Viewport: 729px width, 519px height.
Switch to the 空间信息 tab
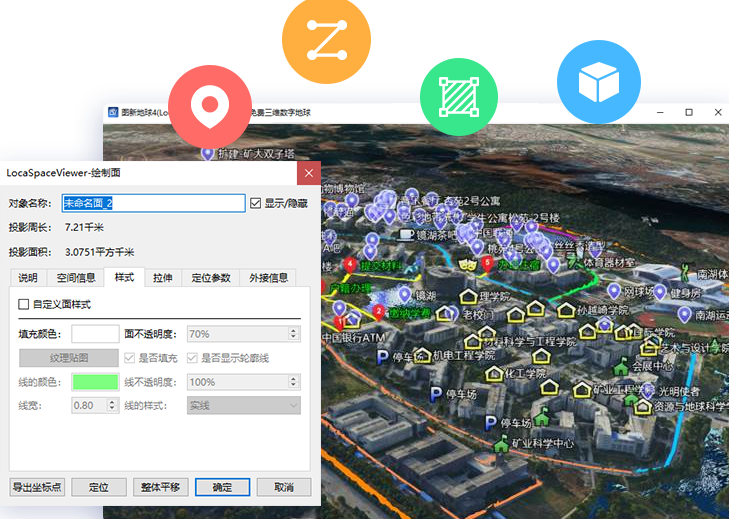coord(76,277)
